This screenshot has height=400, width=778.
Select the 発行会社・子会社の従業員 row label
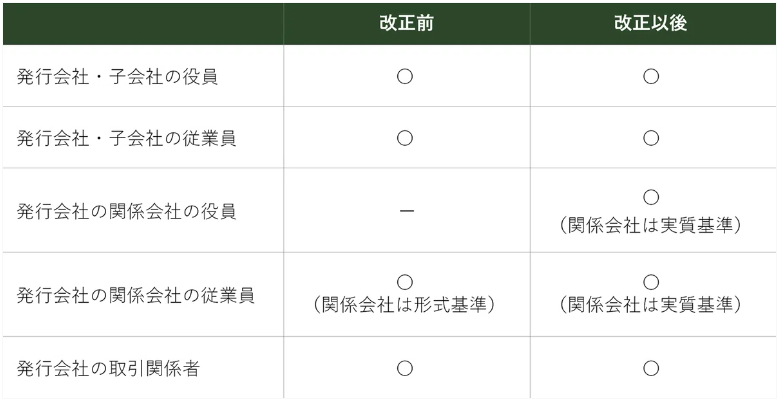click(x=127, y=138)
